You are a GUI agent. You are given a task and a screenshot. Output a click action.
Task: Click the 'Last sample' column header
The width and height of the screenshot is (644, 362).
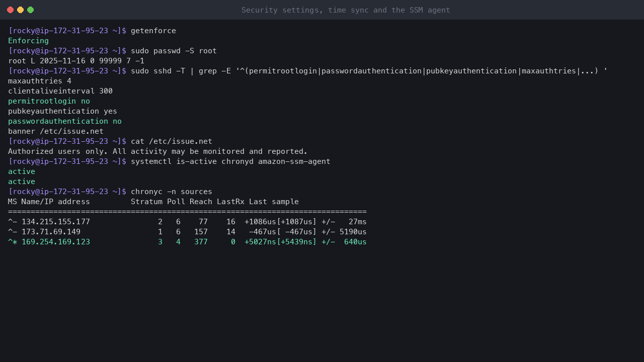click(x=274, y=202)
